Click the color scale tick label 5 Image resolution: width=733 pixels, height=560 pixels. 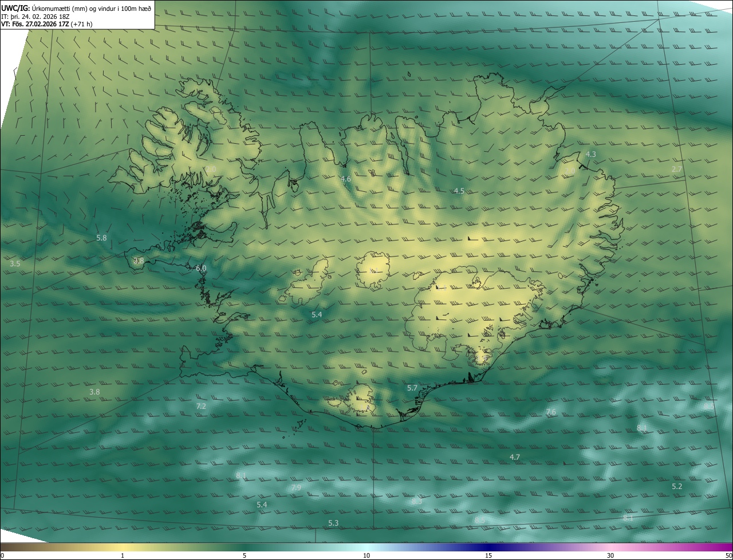click(245, 555)
